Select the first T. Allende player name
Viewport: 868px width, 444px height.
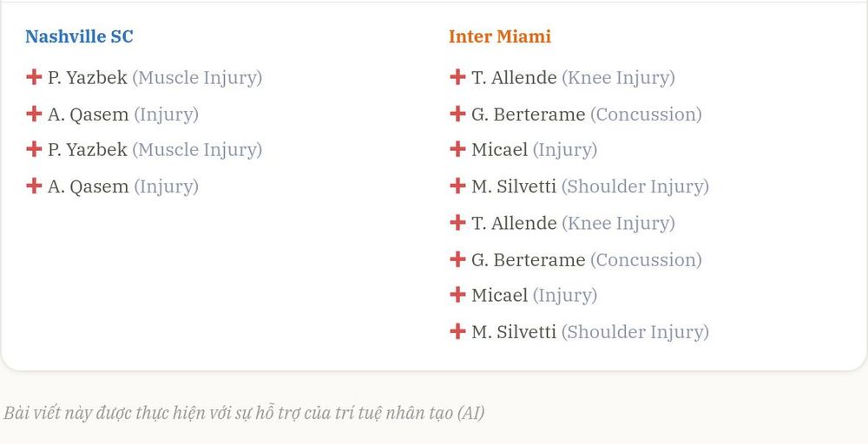[x=514, y=77]
